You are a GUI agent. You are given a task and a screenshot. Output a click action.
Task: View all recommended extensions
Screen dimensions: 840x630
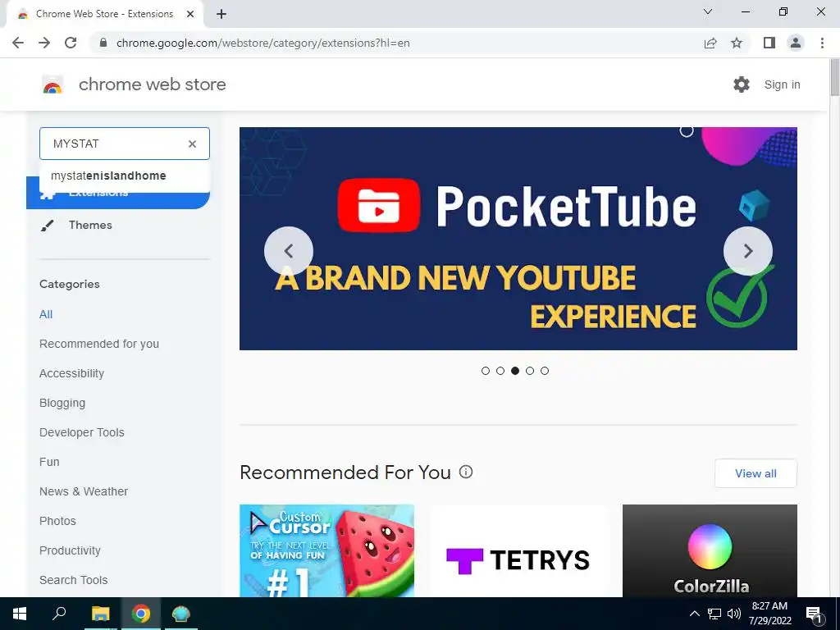[756, 473]
